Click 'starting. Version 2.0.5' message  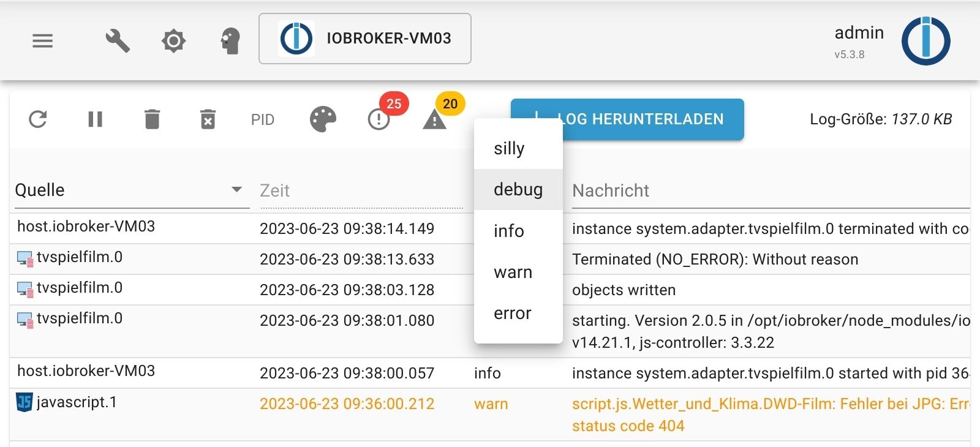(x=771, y=331)
